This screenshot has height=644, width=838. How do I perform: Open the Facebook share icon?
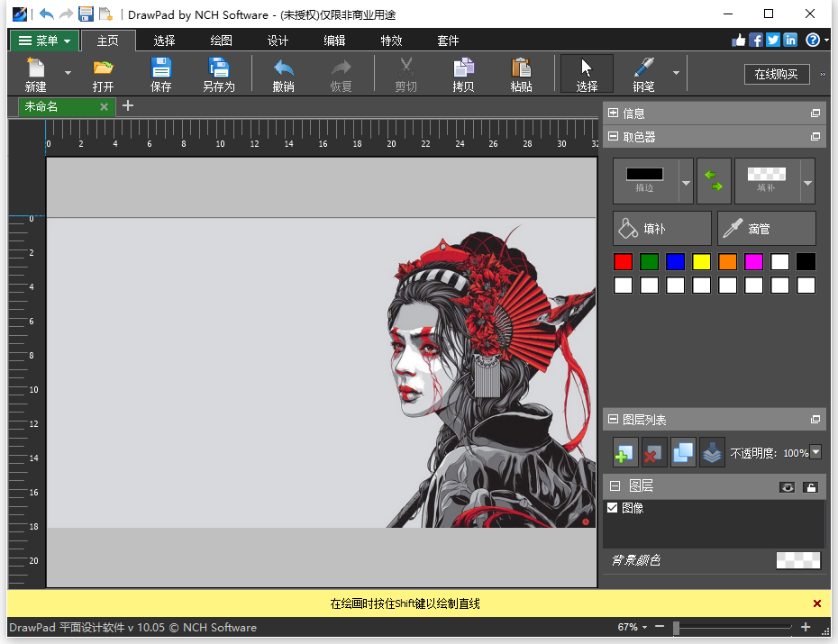756,40
